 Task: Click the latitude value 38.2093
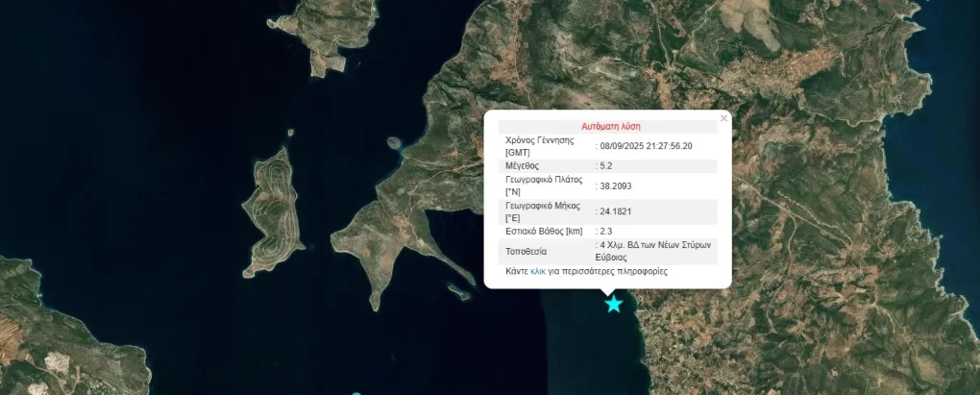click(x=616, y=185)
